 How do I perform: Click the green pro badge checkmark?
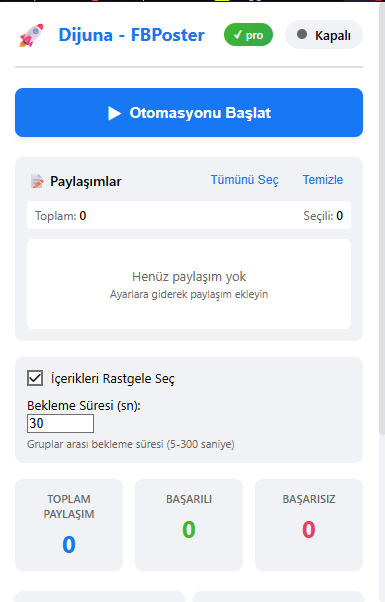click(238, 35)
